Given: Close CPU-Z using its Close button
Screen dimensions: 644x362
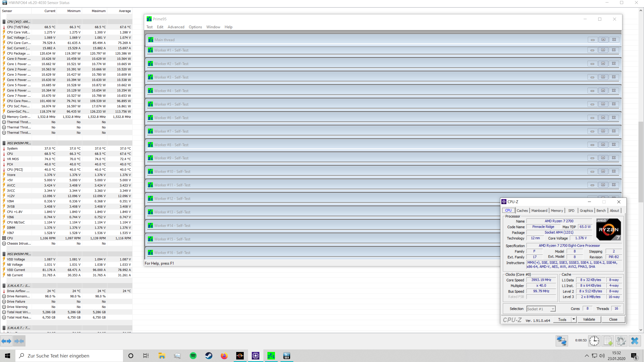Looking at the screenshot, I should pos(613,319).
